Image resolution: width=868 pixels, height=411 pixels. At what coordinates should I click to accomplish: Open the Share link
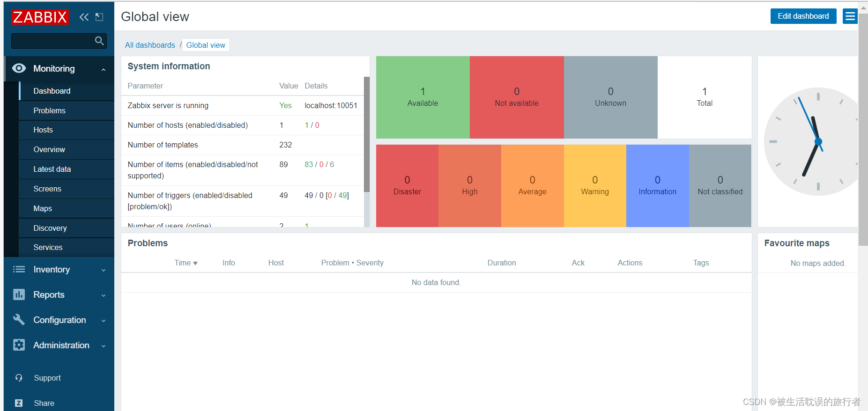pyautogui.click(x=44, y=403)
